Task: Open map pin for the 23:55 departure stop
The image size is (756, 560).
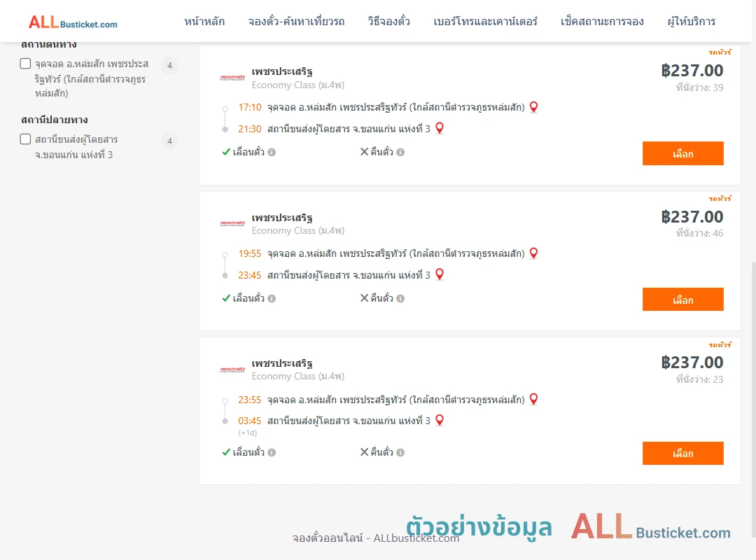Action: point(533,400)
